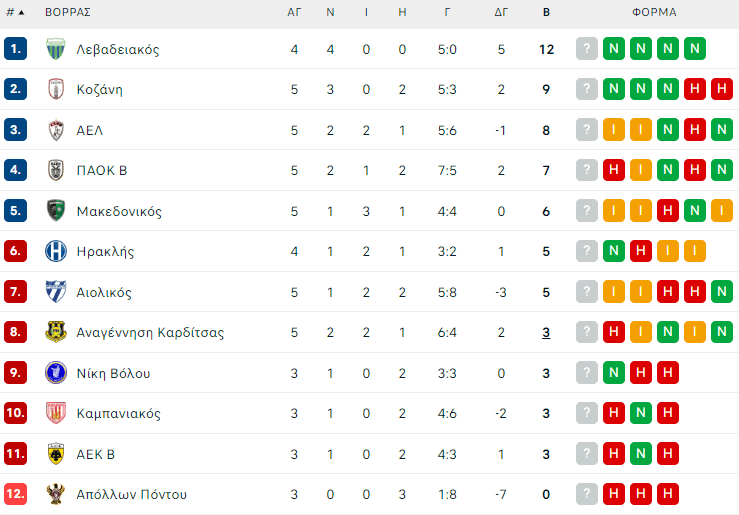Open the Αναγέννηση Καρδίτσας team page
739x515 pixels.
click(x=150, y=332)
